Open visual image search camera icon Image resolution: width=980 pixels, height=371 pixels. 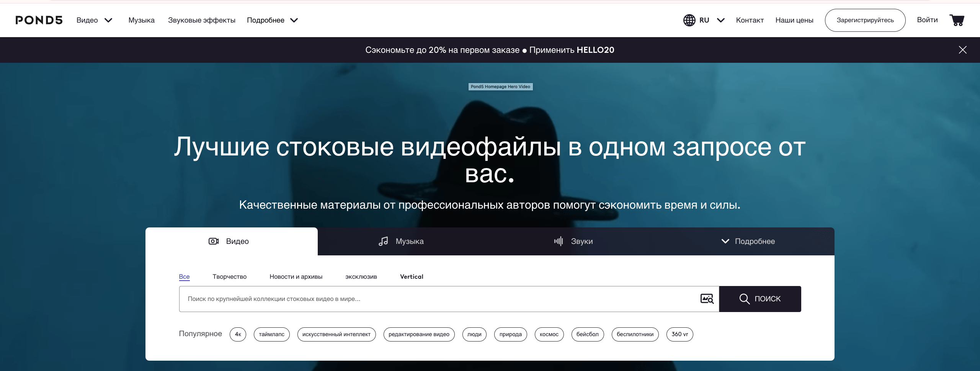point(707,299)
